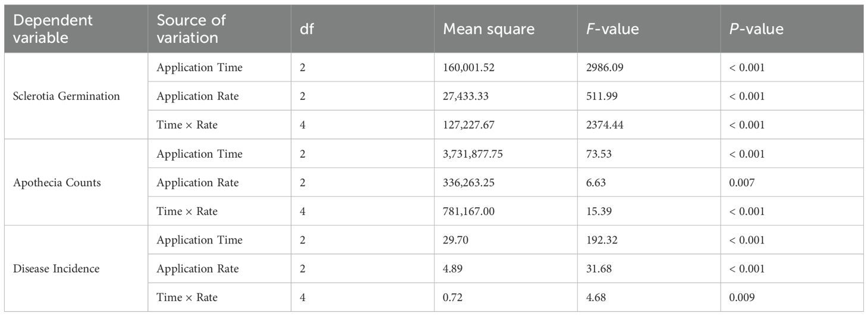Screen dimensions: 868x316
Task: Click the 'Dependent variable' column header
Action: click(x=53, y=29)
